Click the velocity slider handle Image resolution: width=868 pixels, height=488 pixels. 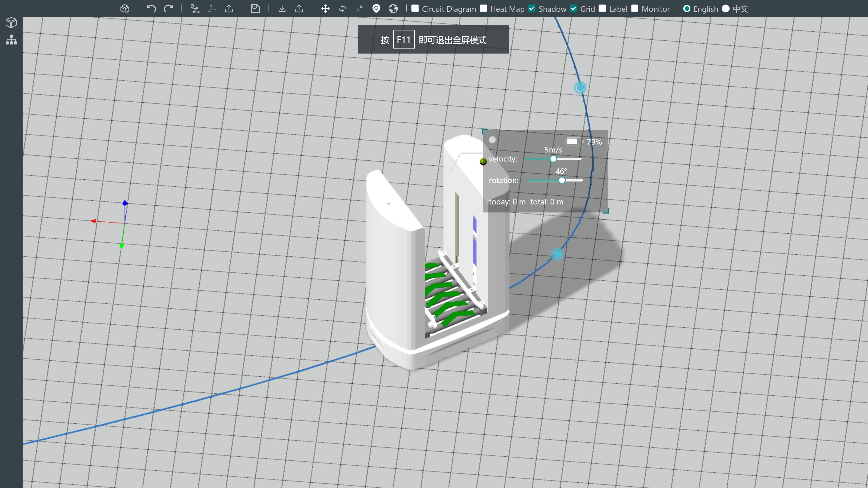(x=553, y=159)
